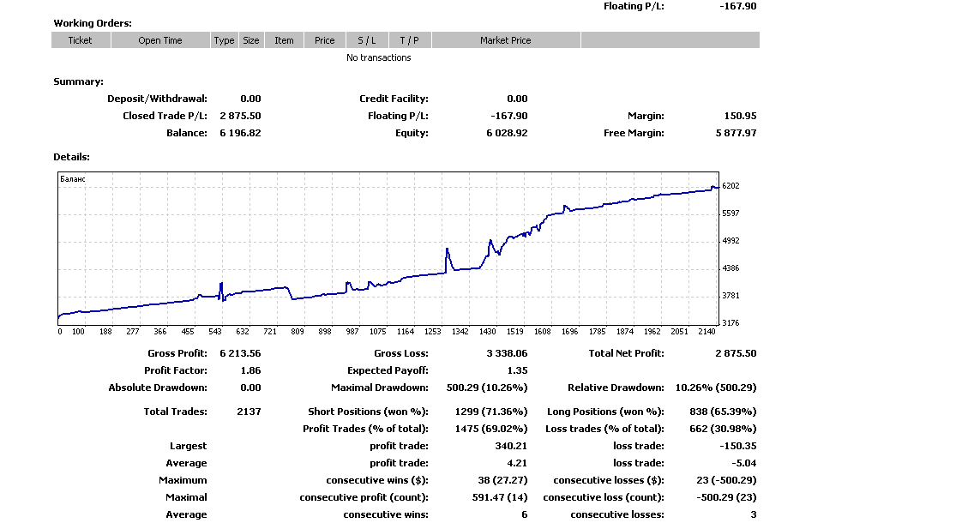Image resolution: width=980 pixels, height=523 pixels.
Task: Click the Type column header
Action: [x=225, y=40]
